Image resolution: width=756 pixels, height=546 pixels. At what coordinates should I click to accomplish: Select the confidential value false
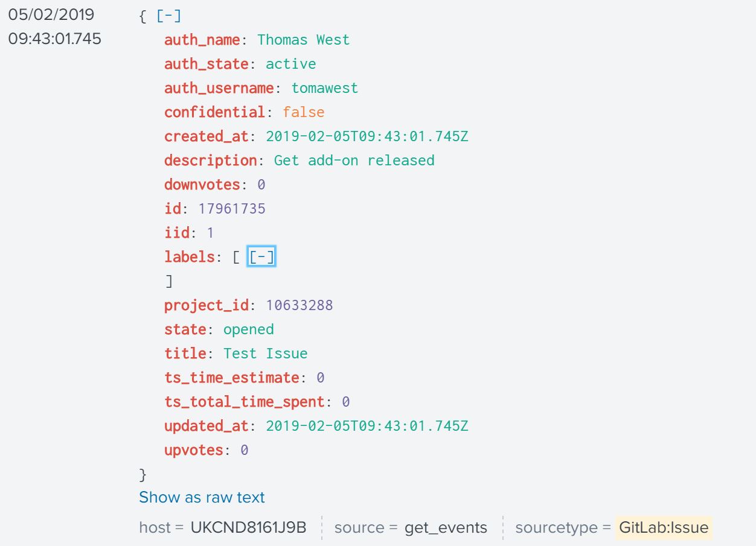click(303, 112)
